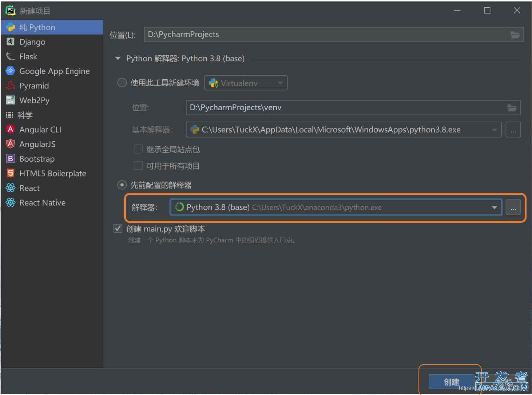Click the venv 位置 path field
Image resolution: width=532 pixels, height=395 pixels.
tap(353, 108)
